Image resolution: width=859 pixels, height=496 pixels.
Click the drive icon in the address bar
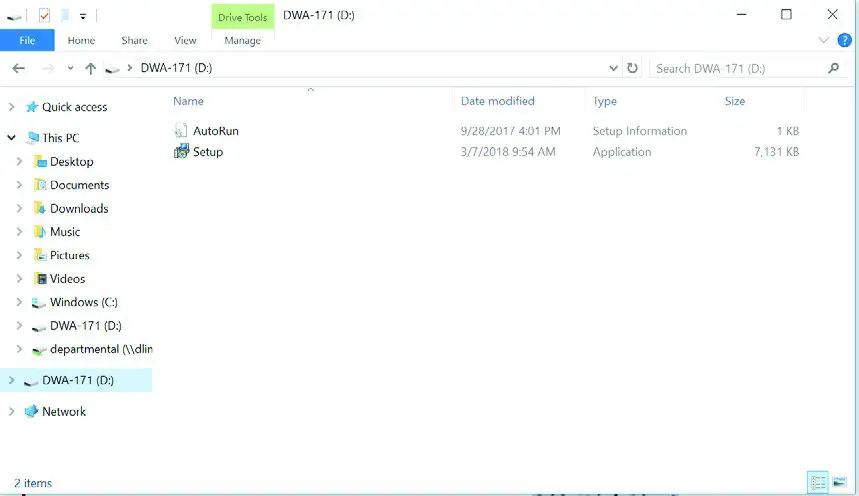coord(112,69)
